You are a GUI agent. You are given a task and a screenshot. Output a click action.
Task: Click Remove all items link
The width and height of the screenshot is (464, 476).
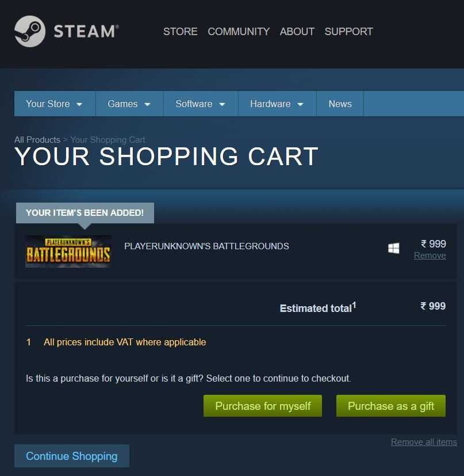(x=424, y=442)
